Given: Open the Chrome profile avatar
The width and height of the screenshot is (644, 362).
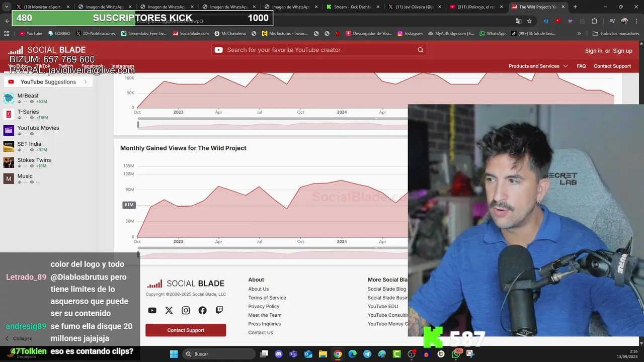Looking at the screenshot, I should 624,21.
